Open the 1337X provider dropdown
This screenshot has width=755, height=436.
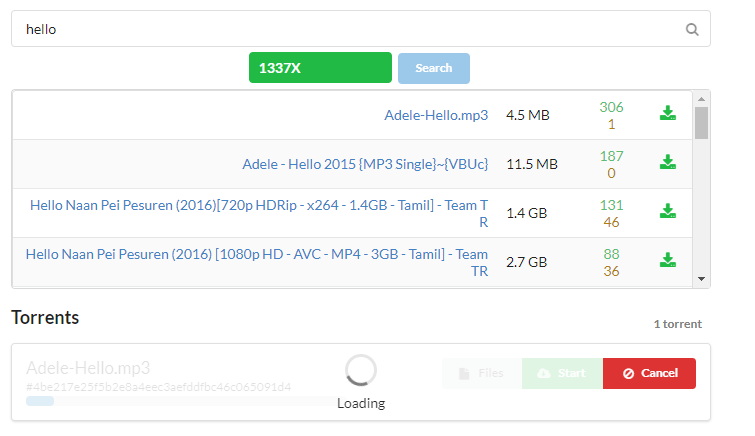click(320, 68)
